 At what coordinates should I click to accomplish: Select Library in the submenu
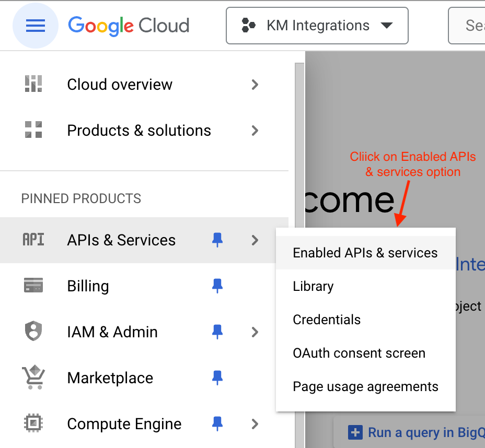[366, 286]
